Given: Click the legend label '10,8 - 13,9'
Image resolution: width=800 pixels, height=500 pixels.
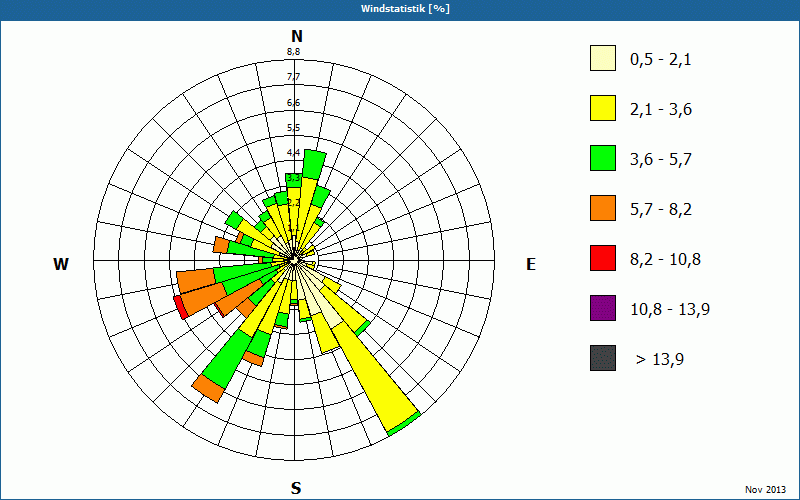Looking at the screenshot, I should click(x=670, y=310).
